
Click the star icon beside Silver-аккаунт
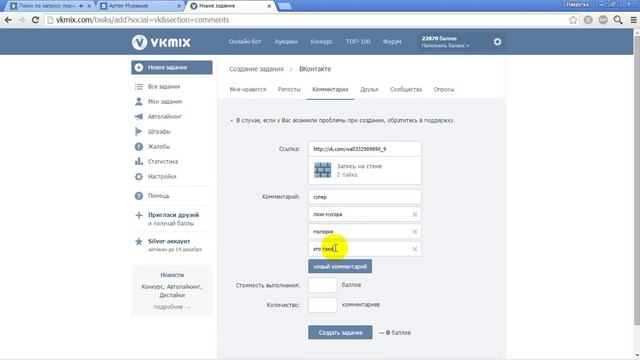(139, 242)
